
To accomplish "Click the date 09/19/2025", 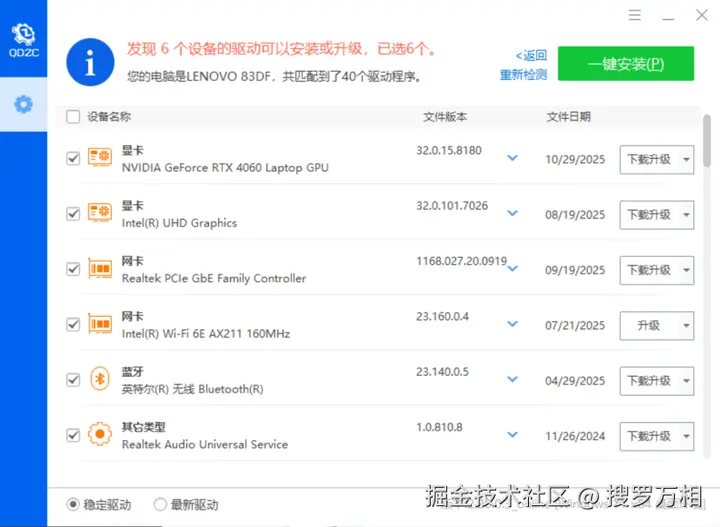I will tap(575, 270).
